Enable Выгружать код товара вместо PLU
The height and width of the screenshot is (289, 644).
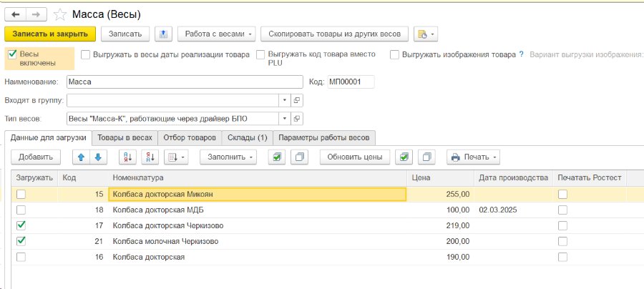point(260,55)
